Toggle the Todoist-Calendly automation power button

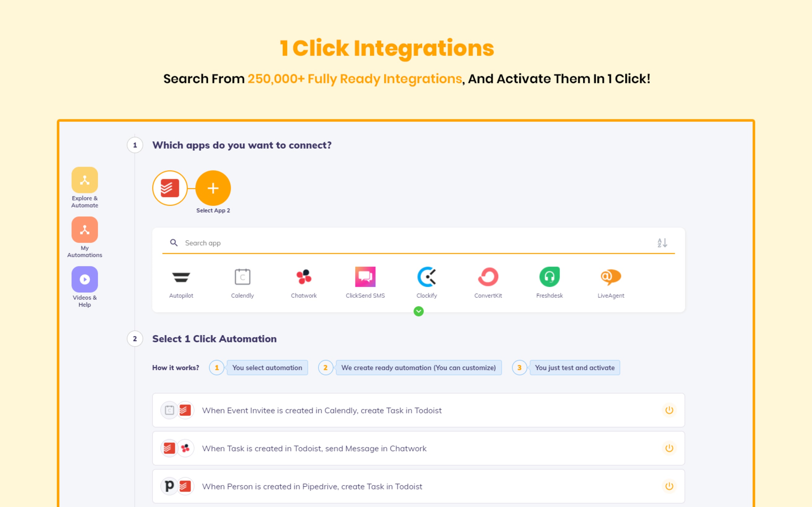pyautogui.click(x=669, y=410)
